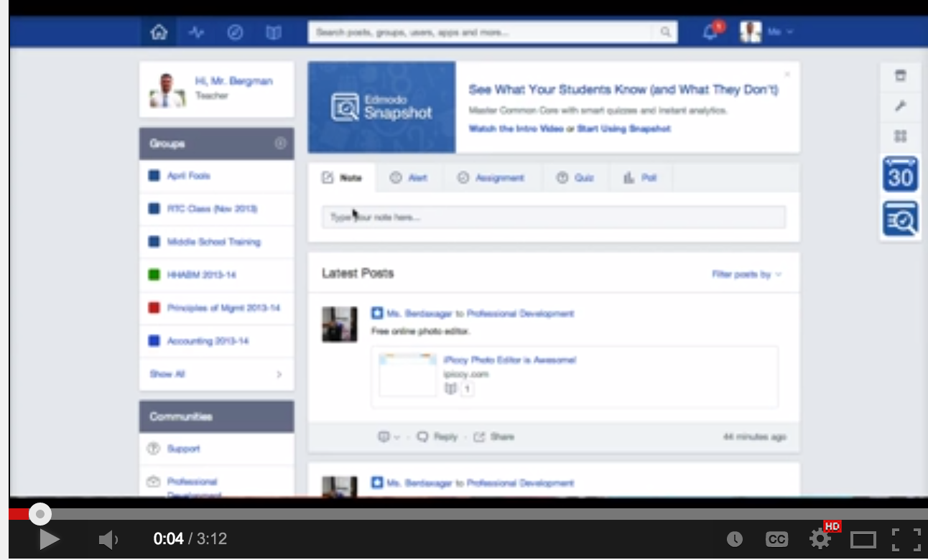Open Professional Development link in first post

[520, 314]
